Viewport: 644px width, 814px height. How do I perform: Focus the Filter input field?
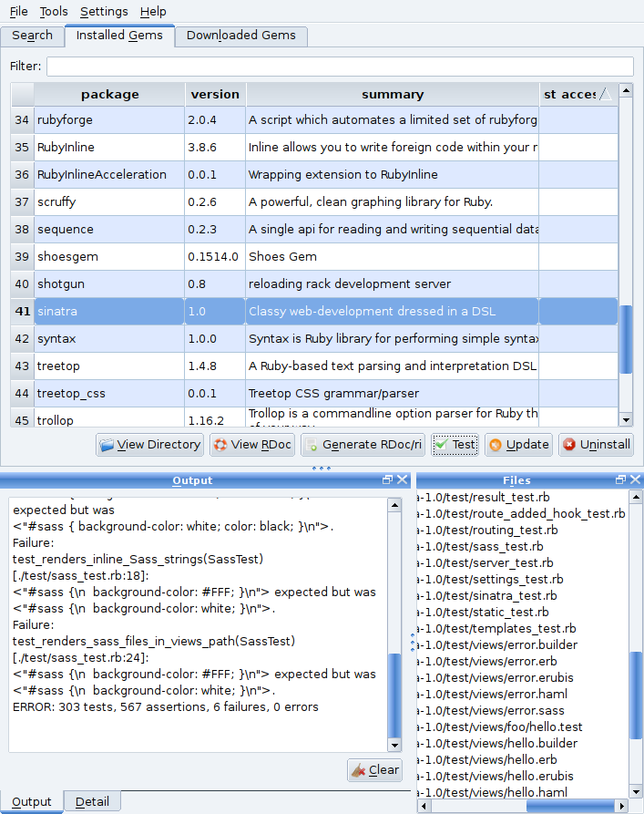pyautogui.click(x=340, y=67)
